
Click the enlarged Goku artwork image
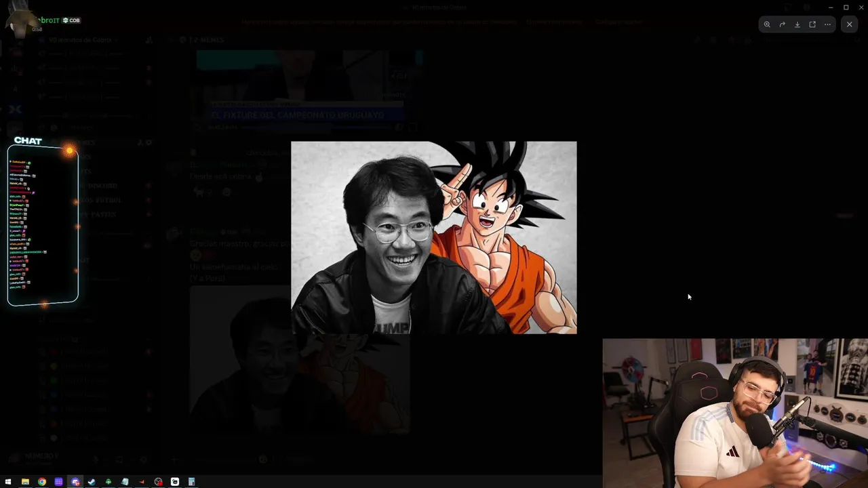(434, 237)
